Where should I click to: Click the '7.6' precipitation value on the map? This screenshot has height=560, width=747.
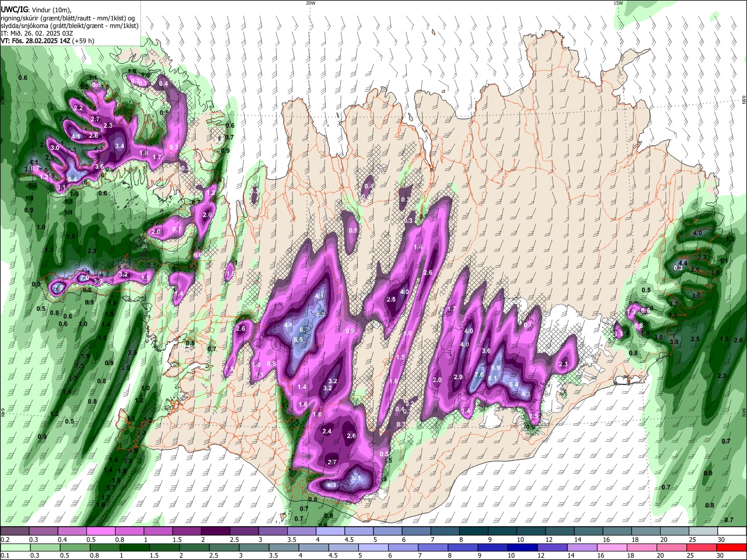click(x=479, y=374)
